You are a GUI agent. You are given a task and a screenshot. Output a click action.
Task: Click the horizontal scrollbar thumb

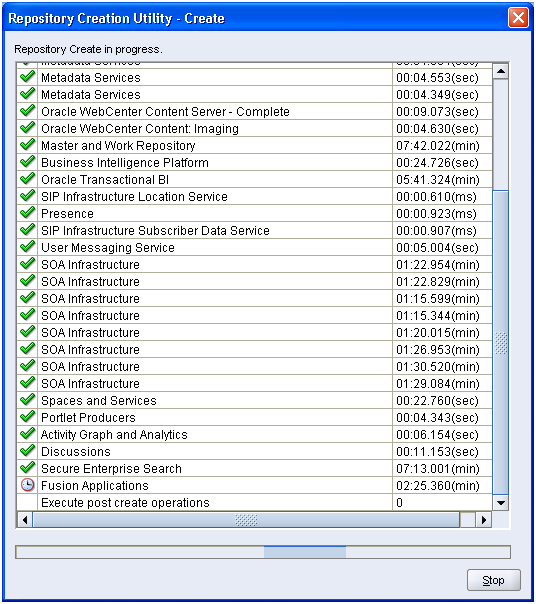tap(246, 520)
